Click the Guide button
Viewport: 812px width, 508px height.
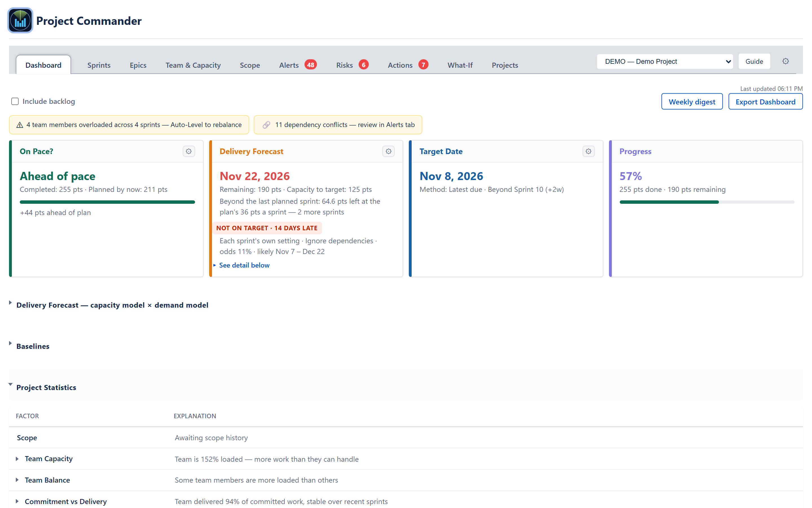754,62
